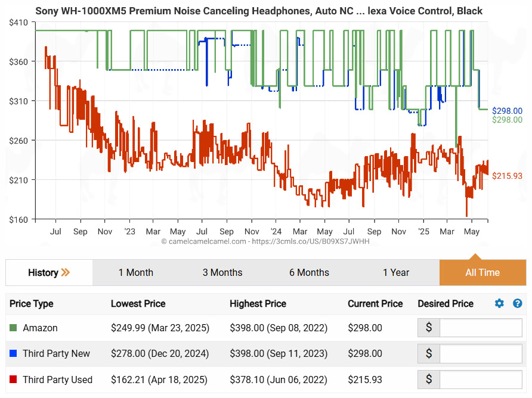Click the blue help question mark icon
The height and width of the screenshot is (398, 532).
pos(517,304)
